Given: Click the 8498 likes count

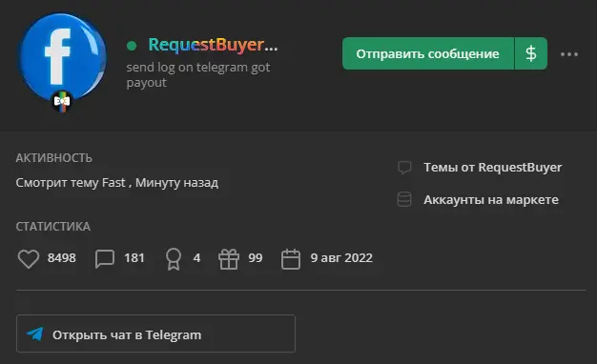Looking at the screenshot, I should [62, 258].
